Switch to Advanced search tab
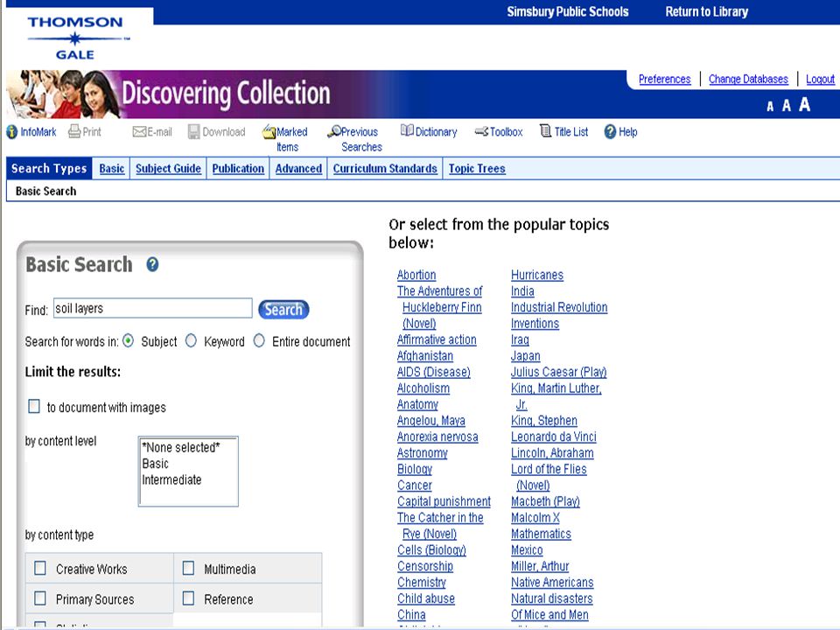The width and height of the screenshot is (840, 630). point(298,169)
